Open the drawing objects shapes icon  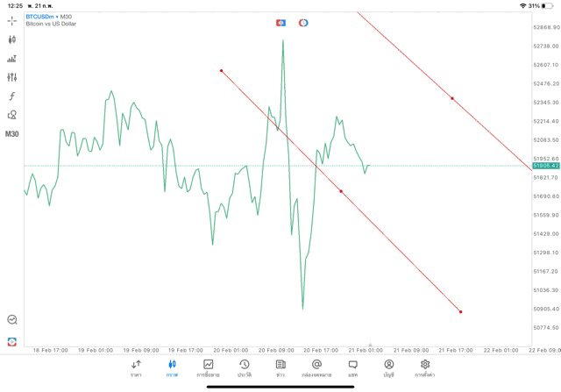tap(12, 115)
